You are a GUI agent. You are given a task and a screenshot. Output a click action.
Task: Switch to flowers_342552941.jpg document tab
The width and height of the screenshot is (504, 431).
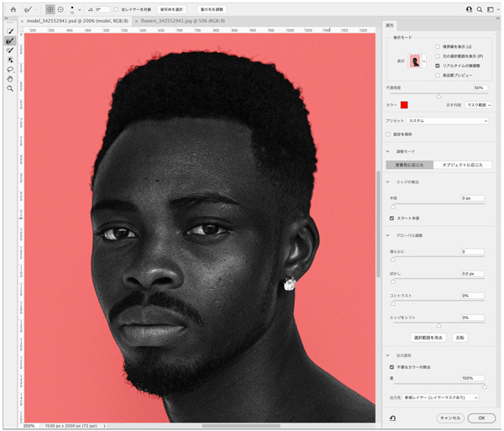(182, 21)
